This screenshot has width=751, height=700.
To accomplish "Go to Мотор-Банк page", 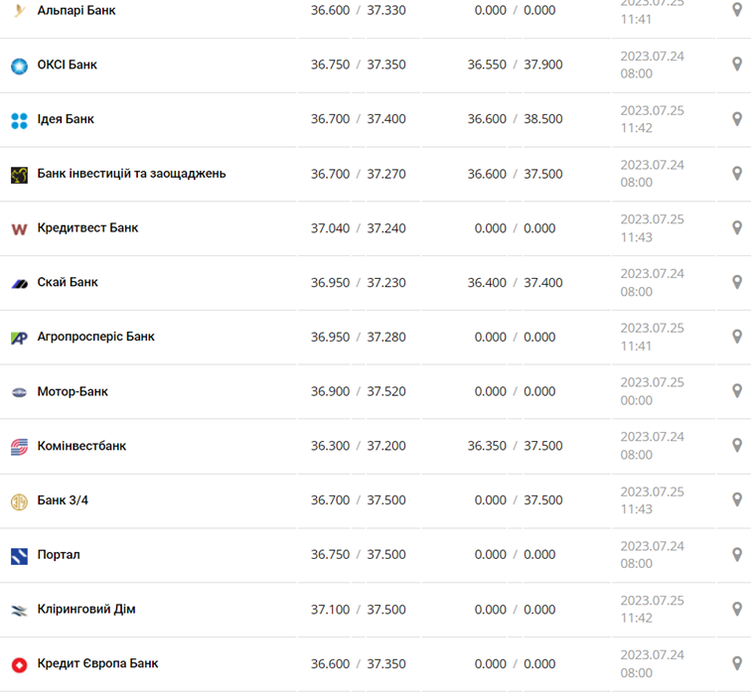I will (x=73, y=391).
